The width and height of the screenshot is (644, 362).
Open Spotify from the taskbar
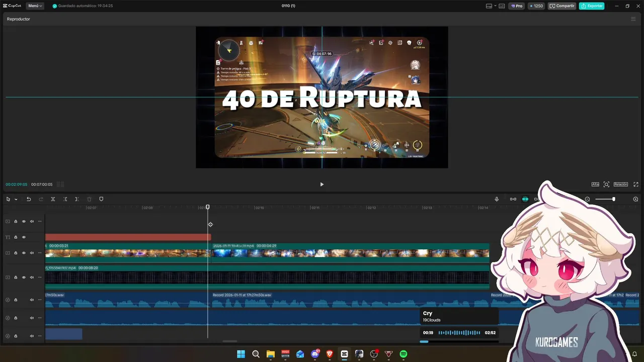[404, 354]
